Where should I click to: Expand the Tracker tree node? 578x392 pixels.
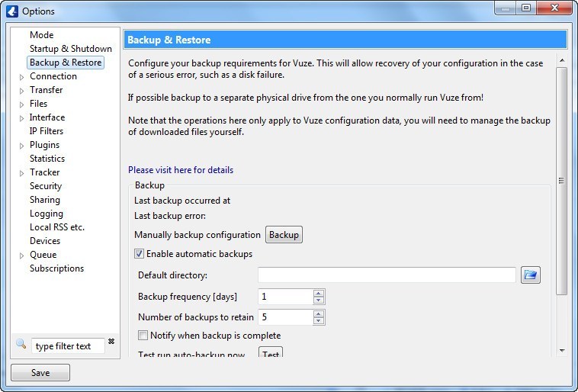tap(22, 173)
